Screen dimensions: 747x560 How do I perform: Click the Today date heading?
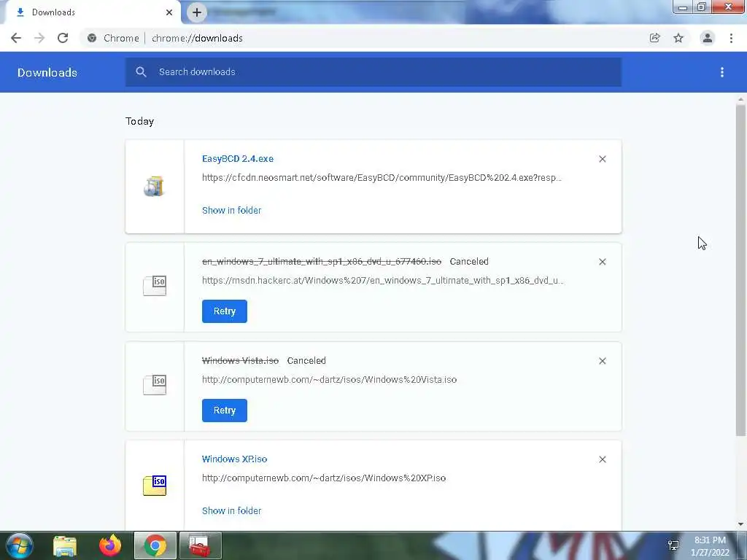pyautogui.click(x=139, y=121)
